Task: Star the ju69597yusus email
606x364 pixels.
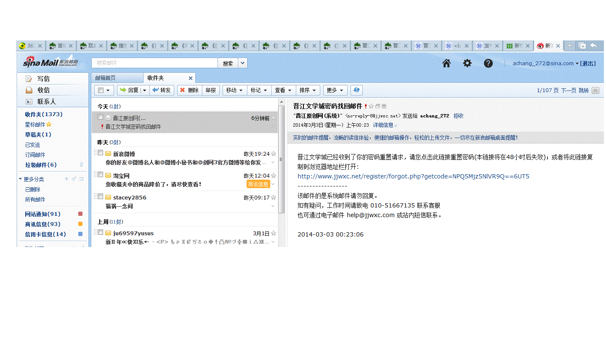Action: pos(274,233)
